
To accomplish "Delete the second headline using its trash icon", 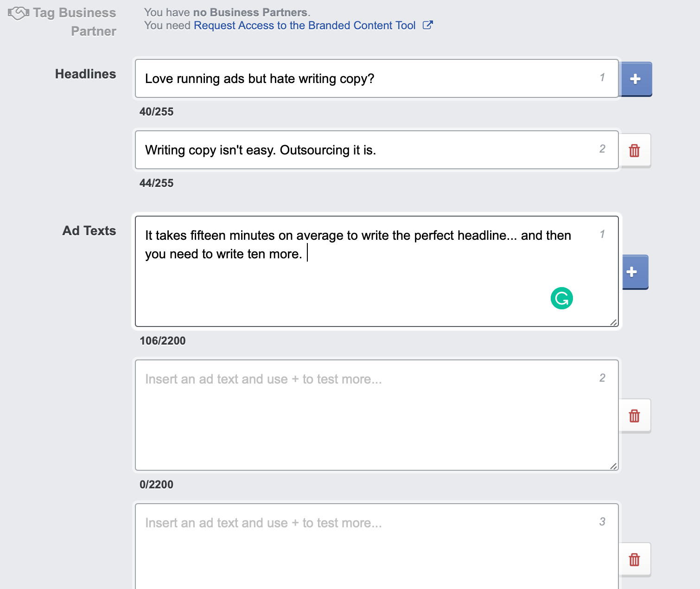I will [x=635, y=150].
